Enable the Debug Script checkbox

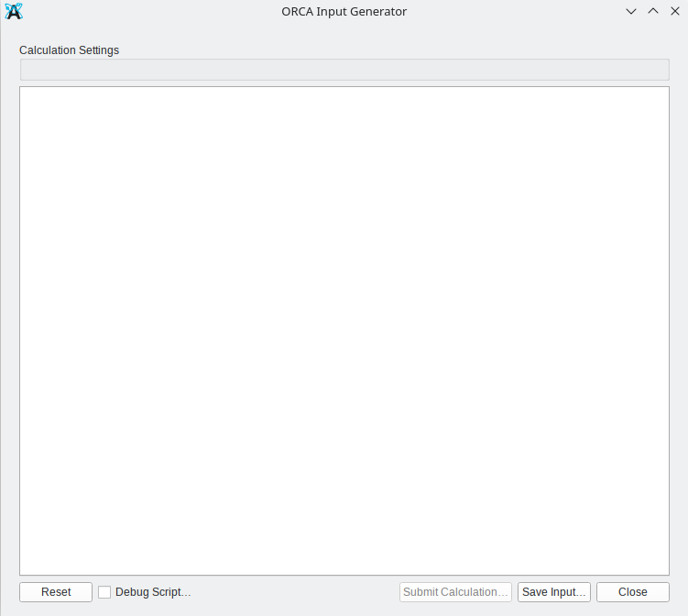(x=104, y=592)
